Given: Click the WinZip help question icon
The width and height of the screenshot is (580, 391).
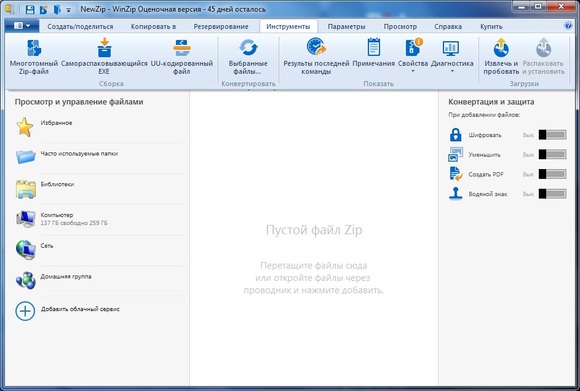Looking at the screenshot, I should tap(568, 26).
